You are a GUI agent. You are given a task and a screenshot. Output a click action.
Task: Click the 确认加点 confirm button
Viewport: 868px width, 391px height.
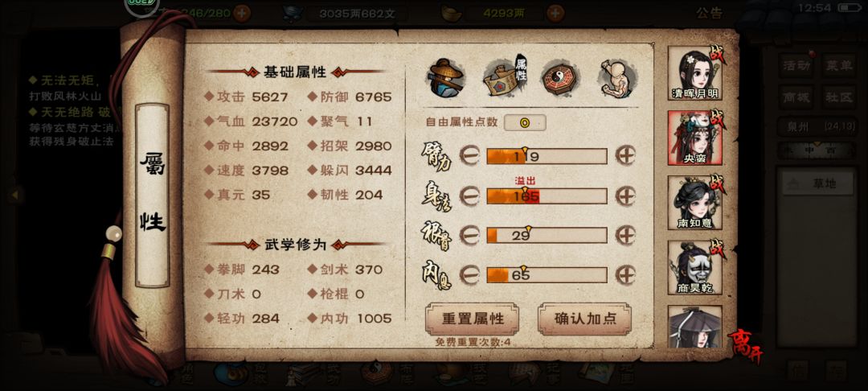[x=584, y=319]
